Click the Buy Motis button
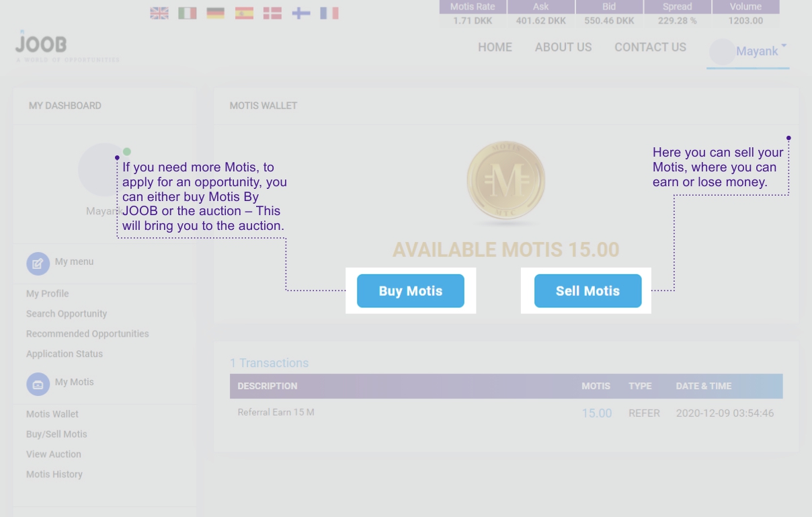This screenshot has width=812, height=517. coord(411,291)
